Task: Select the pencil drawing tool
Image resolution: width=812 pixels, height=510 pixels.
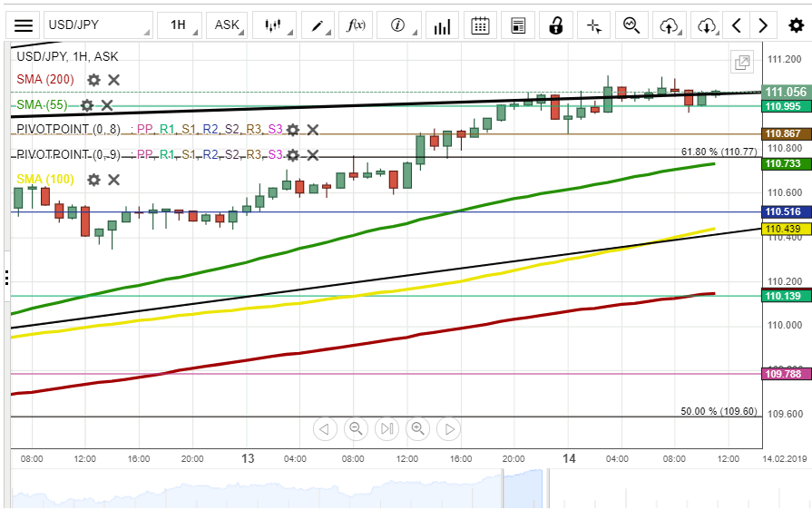Action: (x=318, y=25)
